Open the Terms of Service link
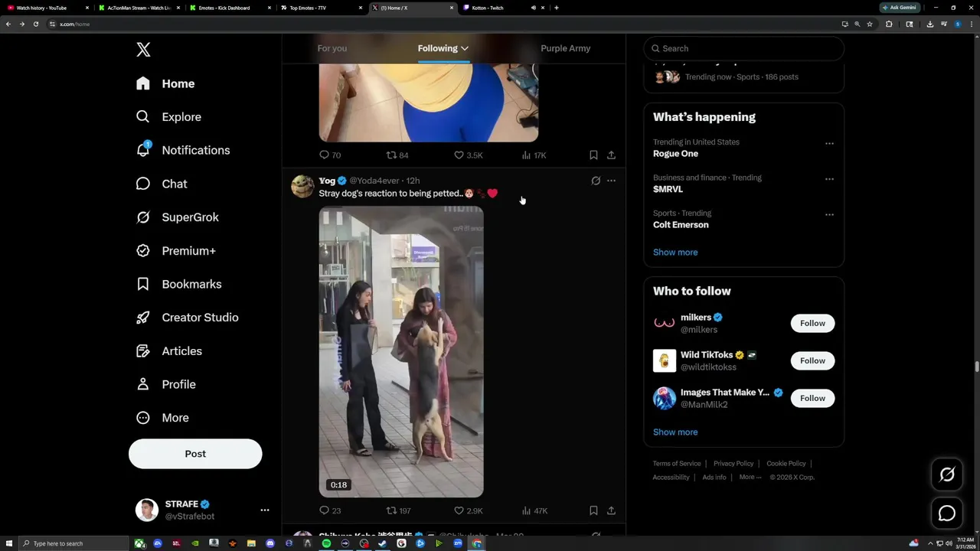 (677, 464)
